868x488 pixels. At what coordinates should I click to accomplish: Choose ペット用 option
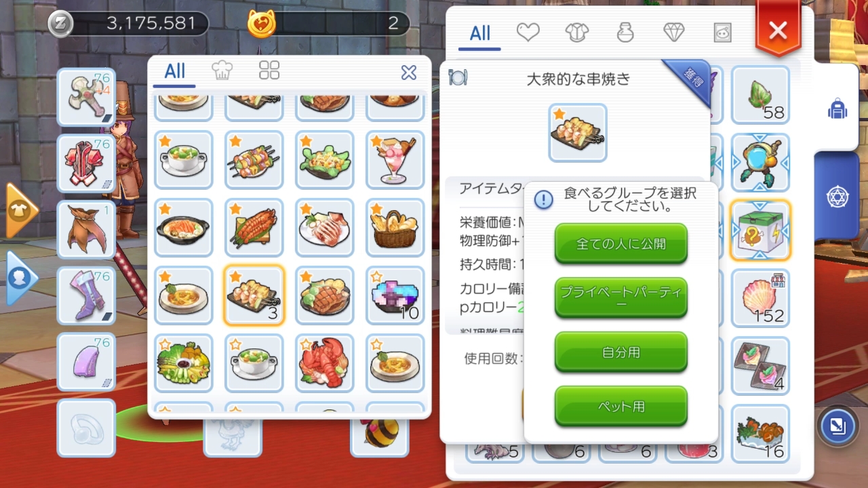tap(621, 406)
